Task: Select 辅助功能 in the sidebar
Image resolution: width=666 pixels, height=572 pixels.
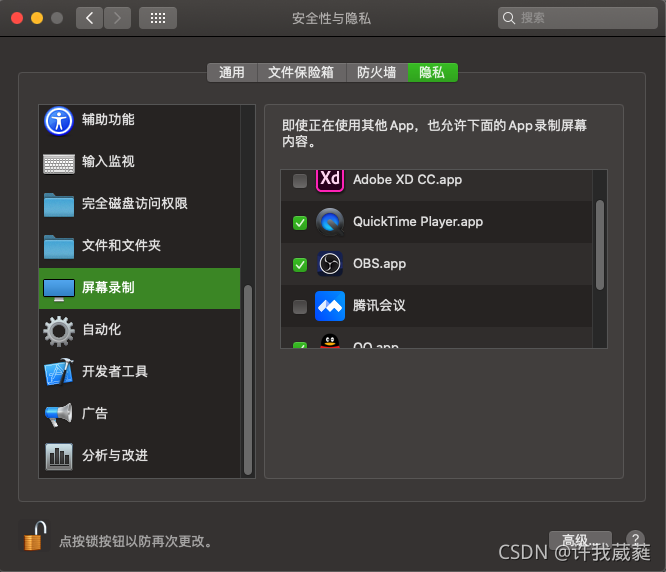Action: [x=139, y=121]
